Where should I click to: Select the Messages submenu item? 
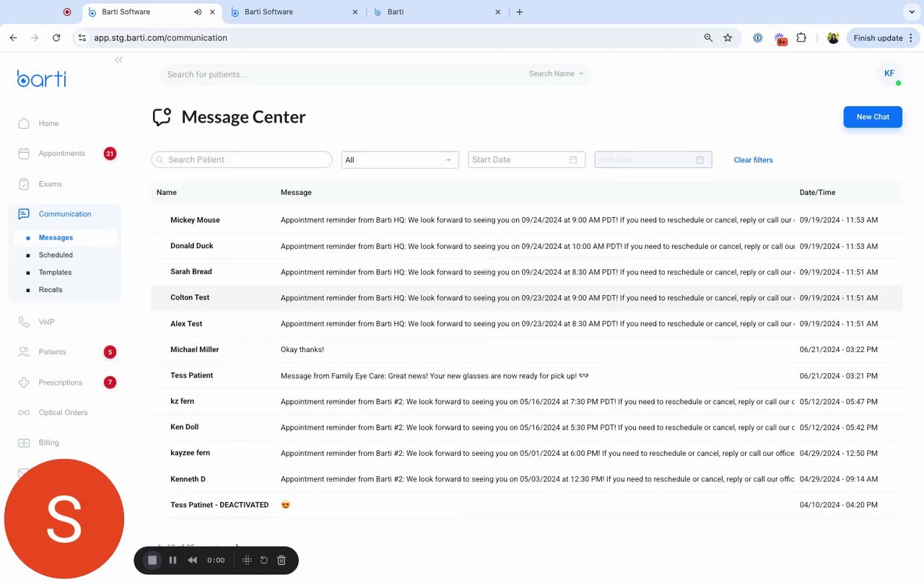click(x=56, y=237)
